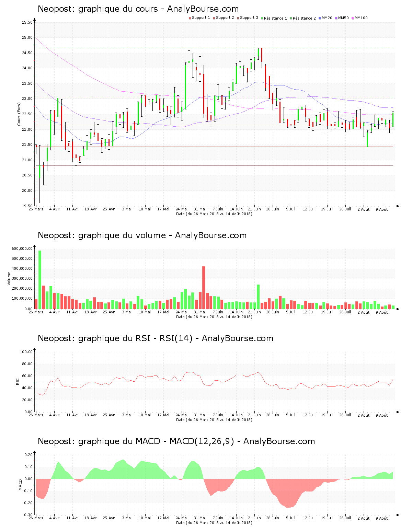Select the 'MM50' legend label
Screen dimensions: 412x532
[343, 18]
